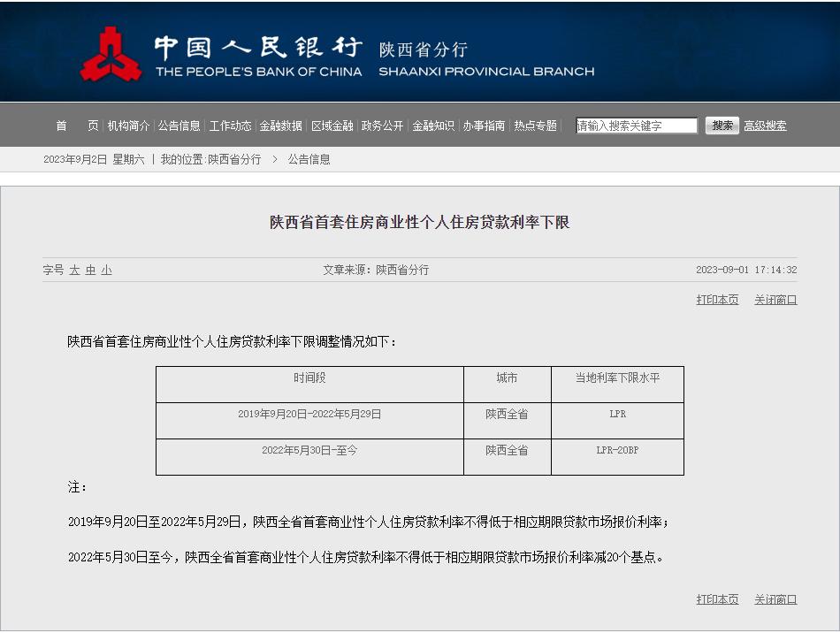Click the keyword search input box

[x=636, y=125]
